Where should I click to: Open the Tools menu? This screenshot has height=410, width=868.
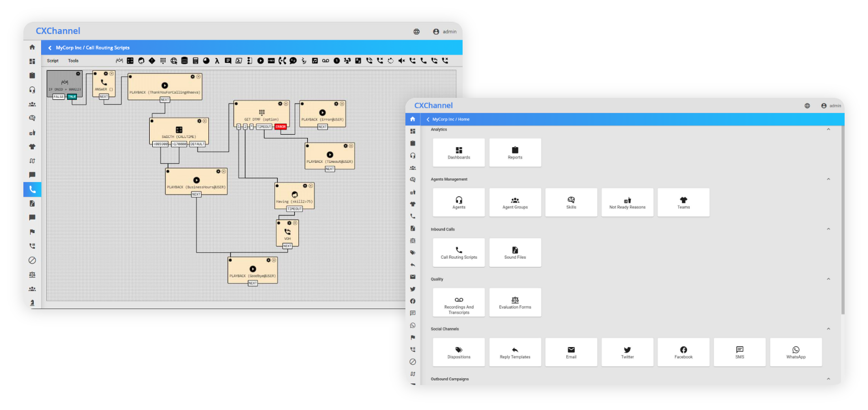tap(73, 61)
